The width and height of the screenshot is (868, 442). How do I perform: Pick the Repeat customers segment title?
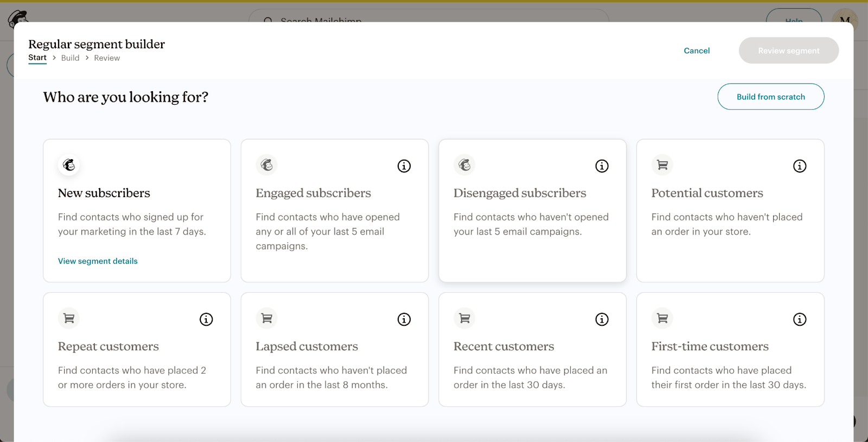coord(108,346)
